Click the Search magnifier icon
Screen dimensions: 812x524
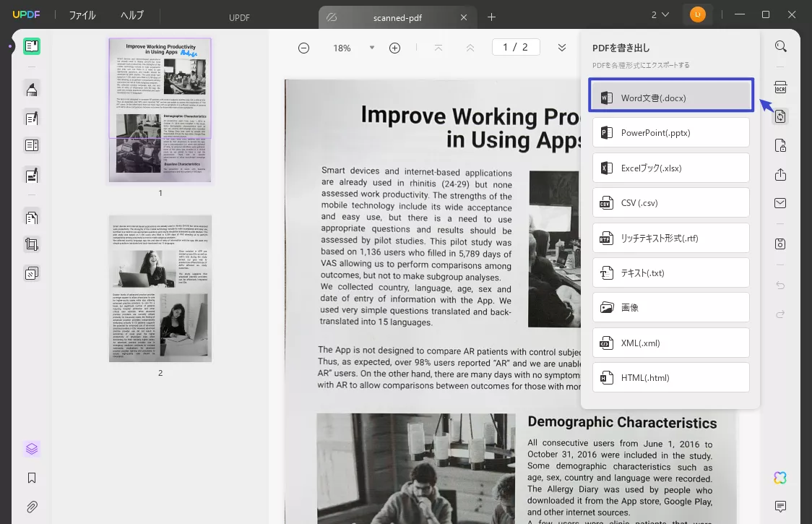coord(780,47)
